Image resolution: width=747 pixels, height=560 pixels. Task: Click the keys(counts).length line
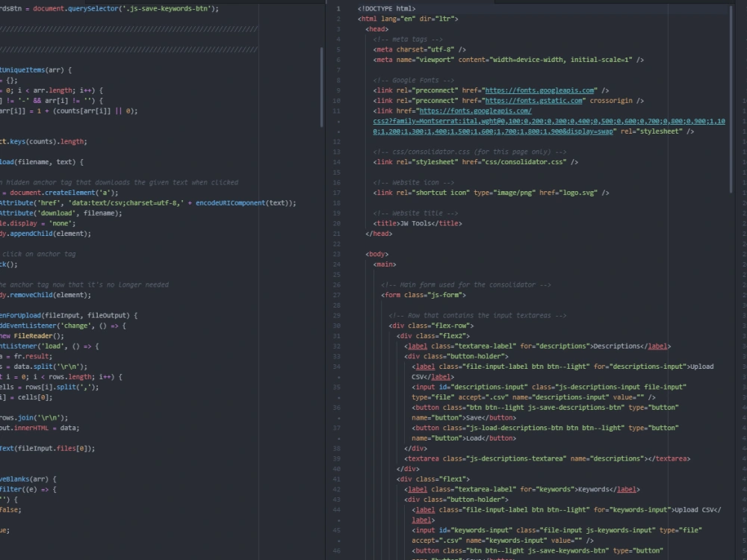(x=43, y=141)
